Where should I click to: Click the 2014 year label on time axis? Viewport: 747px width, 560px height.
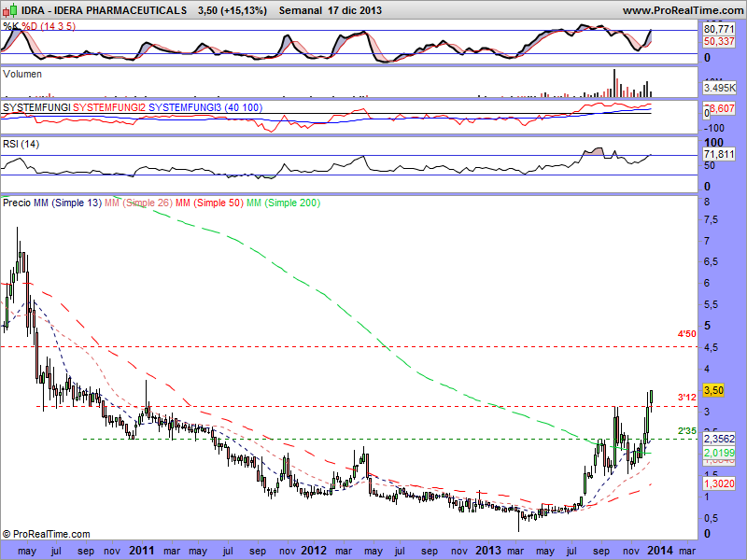[660, 551]
